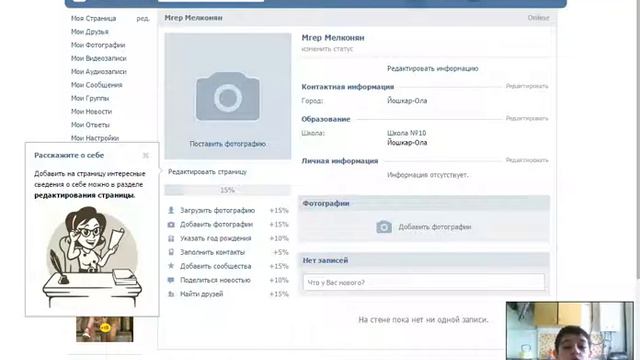Image resolution: width=640 pixels, height=360 pixels.
Task: Close the Расскажите о себе tooltip
Action: 146,155
